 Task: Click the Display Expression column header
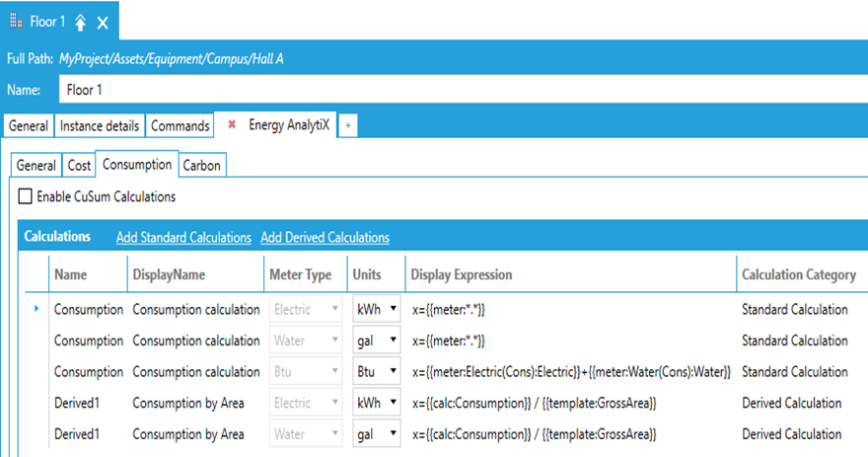[x=461, y=274]
